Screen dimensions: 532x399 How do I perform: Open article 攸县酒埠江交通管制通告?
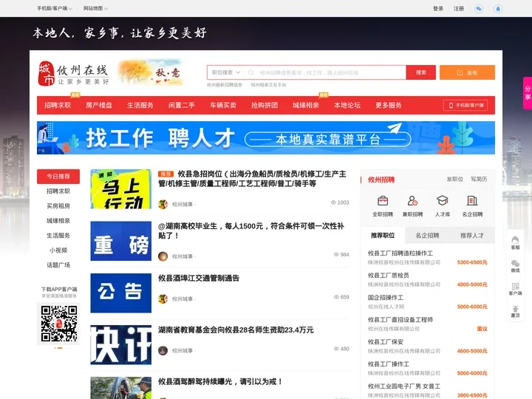pyautogui.click(x=199, y=279)
